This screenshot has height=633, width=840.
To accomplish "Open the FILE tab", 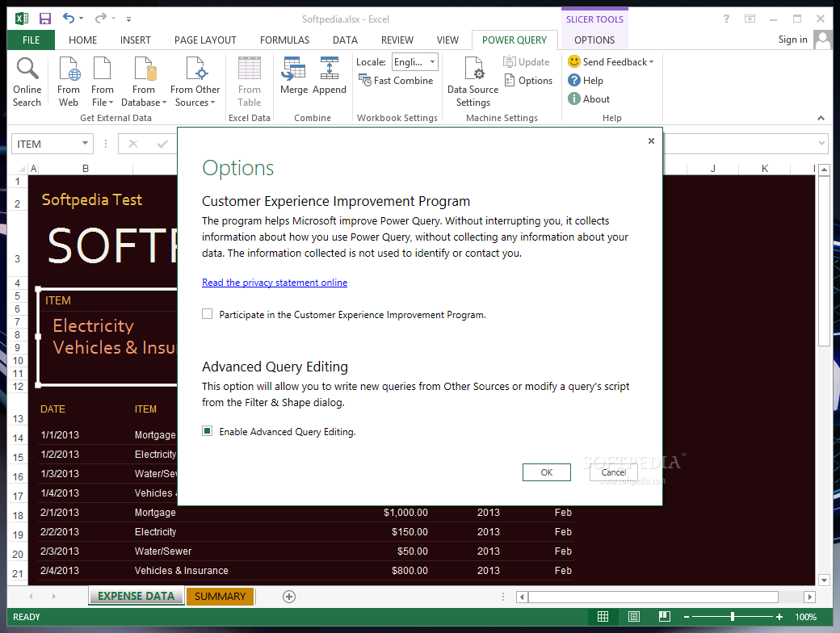I will tap(31, 40).
